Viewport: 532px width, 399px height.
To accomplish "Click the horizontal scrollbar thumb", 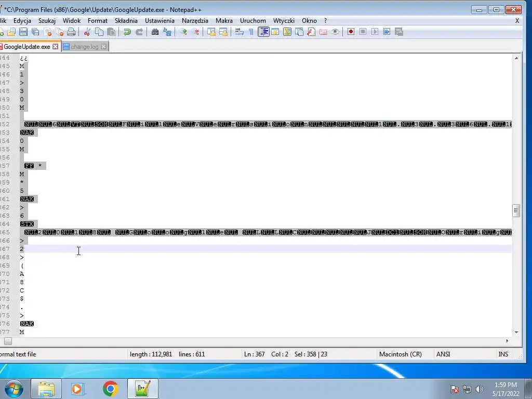I will (x=8, y=341).
